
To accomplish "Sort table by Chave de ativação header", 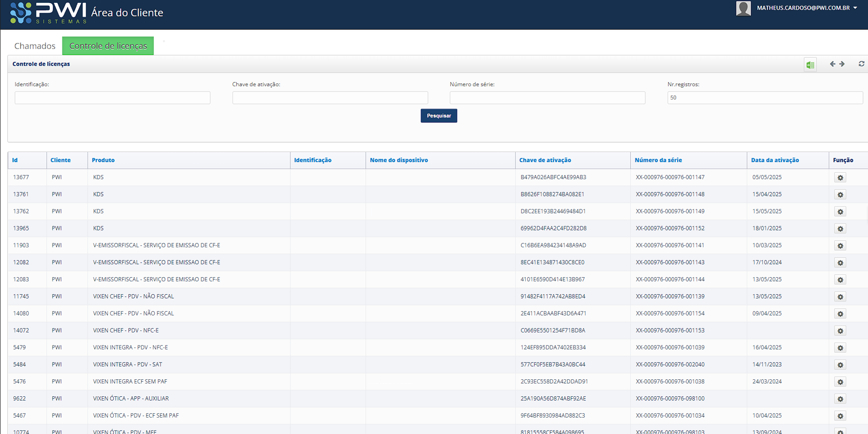I will tap(545, 160).
